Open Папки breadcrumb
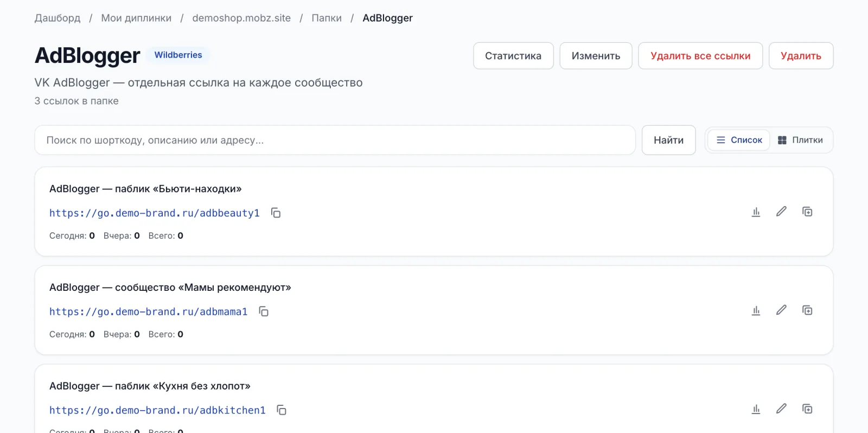 click(x=327, y=18)
